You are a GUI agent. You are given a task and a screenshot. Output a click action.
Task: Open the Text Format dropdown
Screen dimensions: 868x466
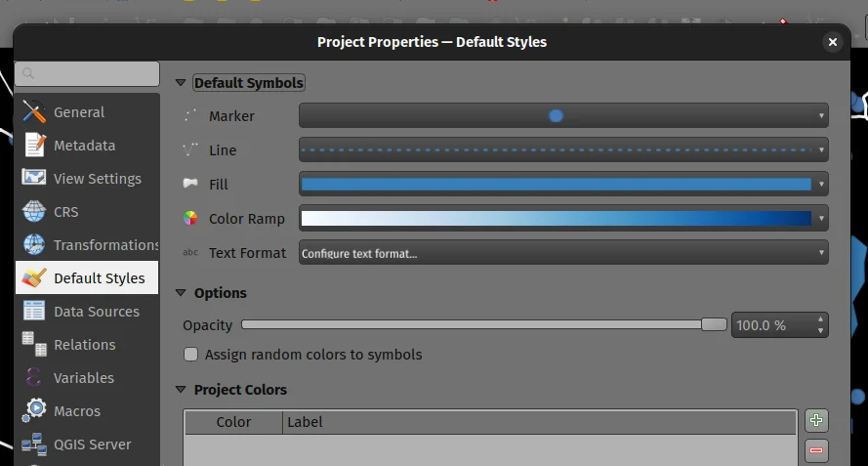pos(821,253)
